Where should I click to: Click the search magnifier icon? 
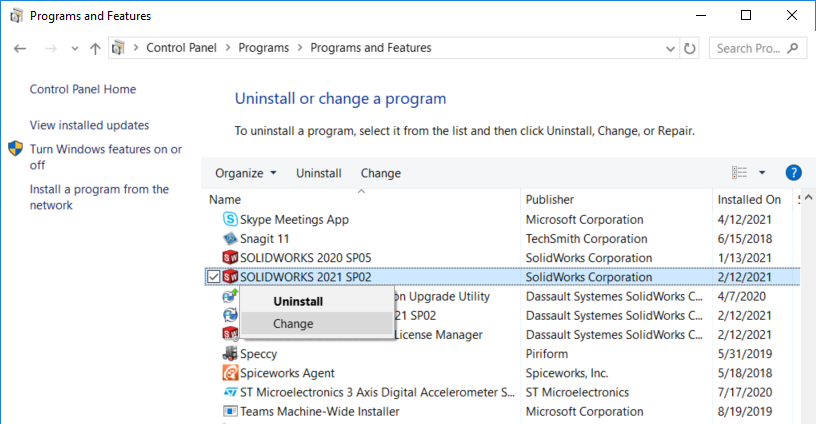click(793, 48)
